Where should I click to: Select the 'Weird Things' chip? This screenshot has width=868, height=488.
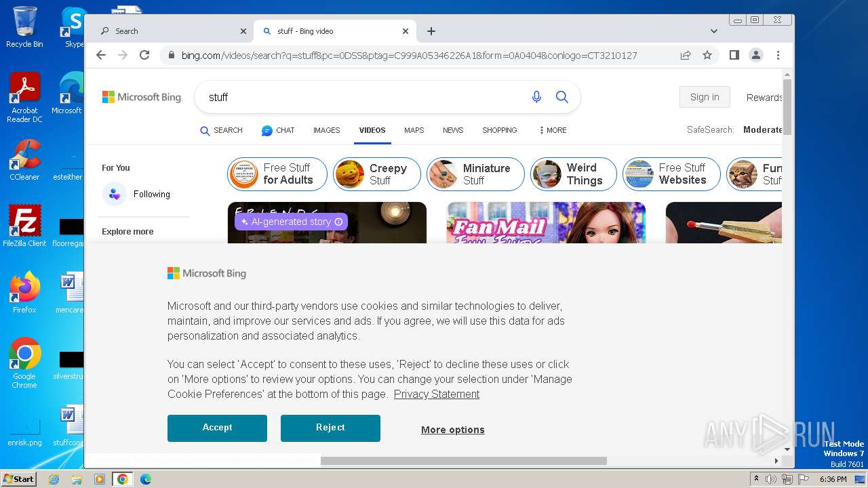tap(574, 174)
